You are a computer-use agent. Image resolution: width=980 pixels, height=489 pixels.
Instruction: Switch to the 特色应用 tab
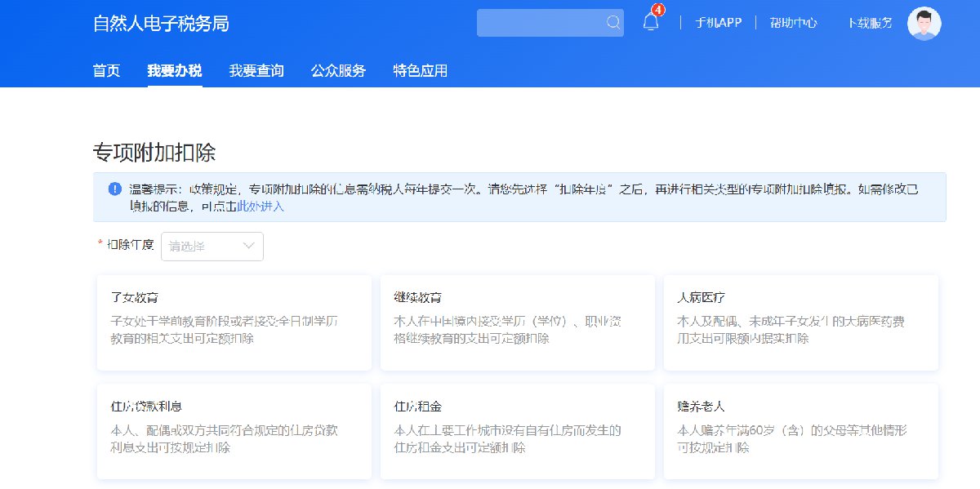420,70
